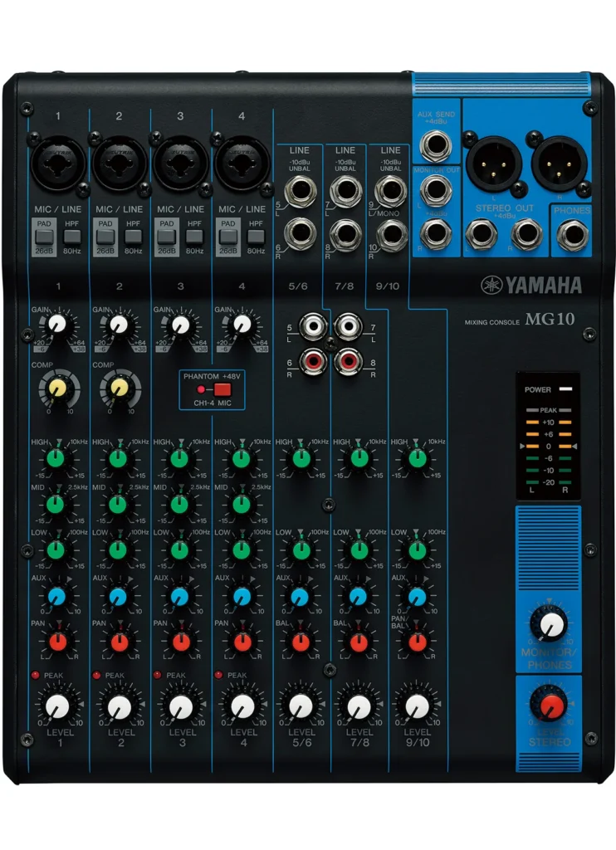This screenshot has width=616, height=850.
Task: Click the channel 7/8 red BAL knob
Action: tap(359, 642)
